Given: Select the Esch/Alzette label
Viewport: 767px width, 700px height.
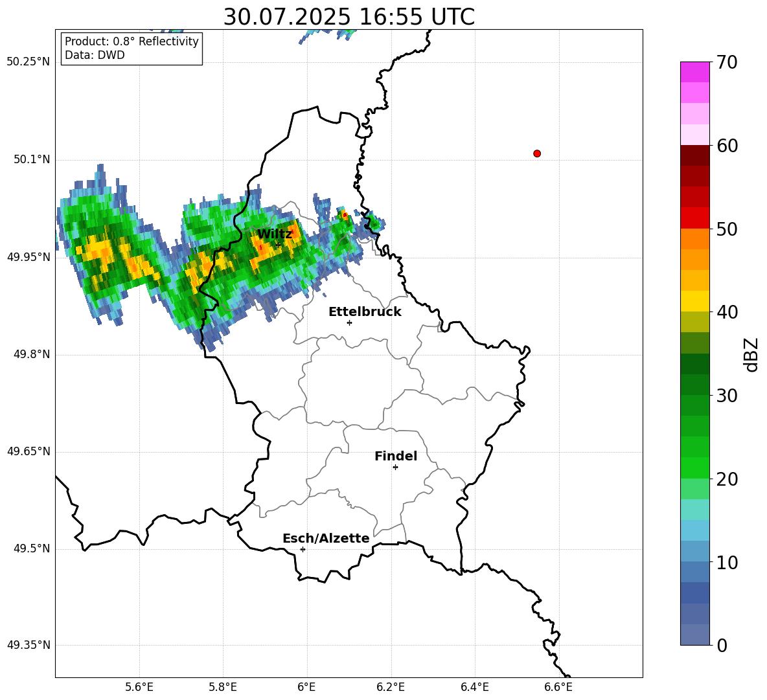Looking at the screenshot, I should [326, 538].
